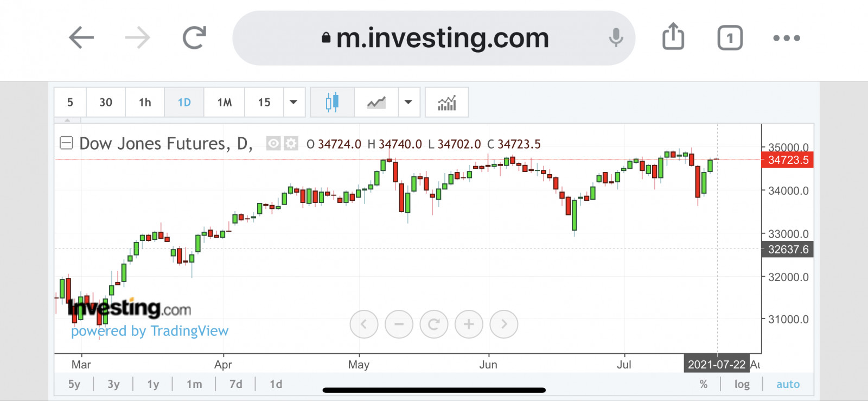Expand the chart style dropdown arrow
The width and height of the screenshot is (868, 401).
click(x=409, y=102)
